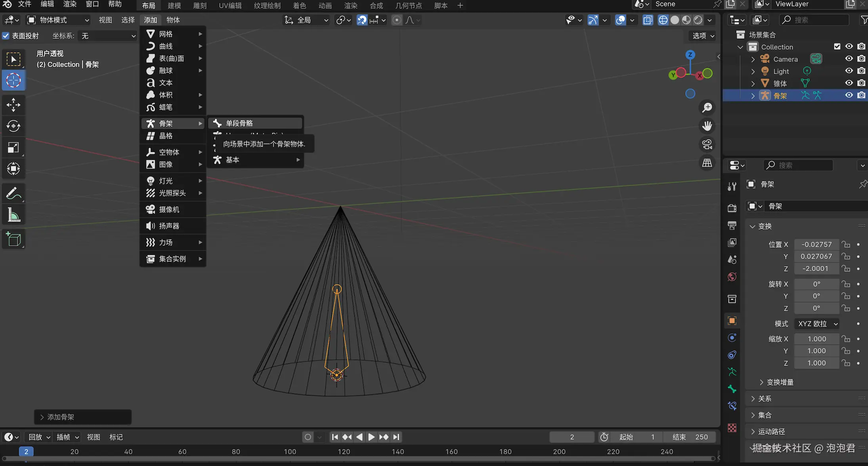Hide the Camera object in outliner
The height and width of the screenshot is (466, 868).
coord(849,59)
